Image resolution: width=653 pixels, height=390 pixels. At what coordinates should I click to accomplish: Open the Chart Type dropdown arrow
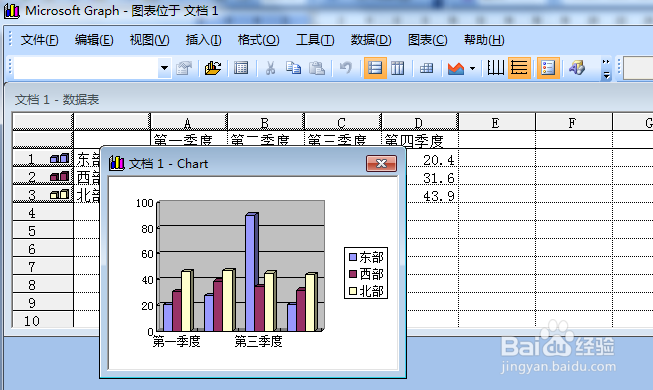click(x=472, y=68)
